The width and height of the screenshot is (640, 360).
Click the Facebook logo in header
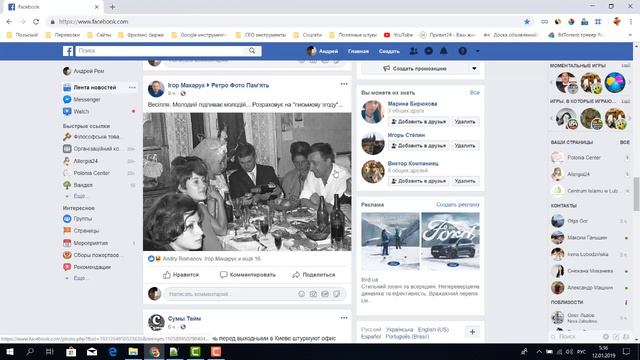click(68, 51)
